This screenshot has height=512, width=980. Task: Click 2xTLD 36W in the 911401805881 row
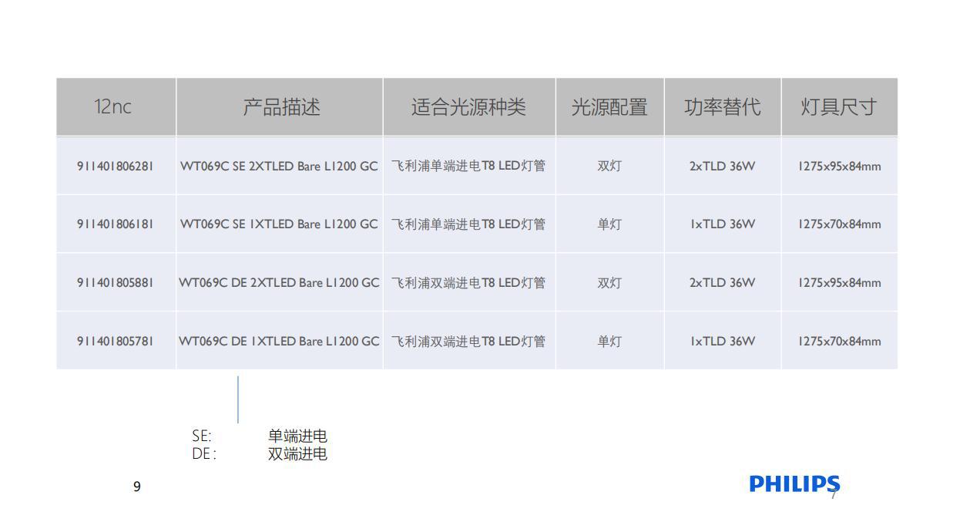click(x=723, y=283)
